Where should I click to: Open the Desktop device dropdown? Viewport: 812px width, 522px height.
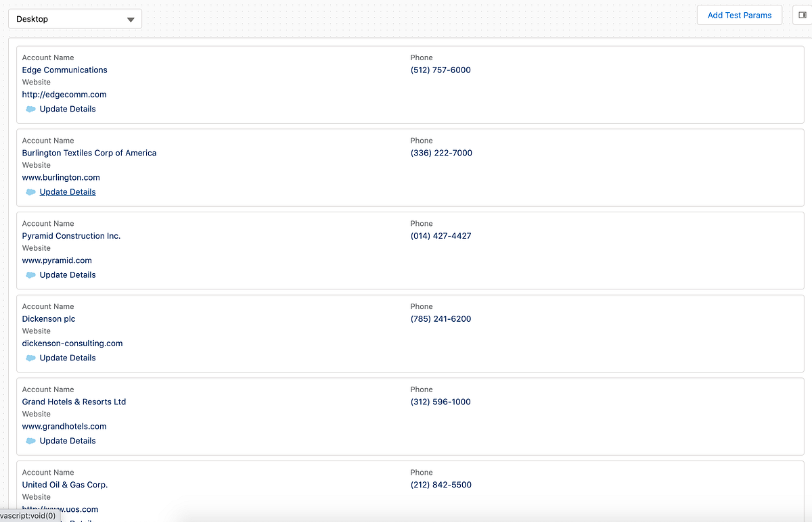click(x=74, y=19)
